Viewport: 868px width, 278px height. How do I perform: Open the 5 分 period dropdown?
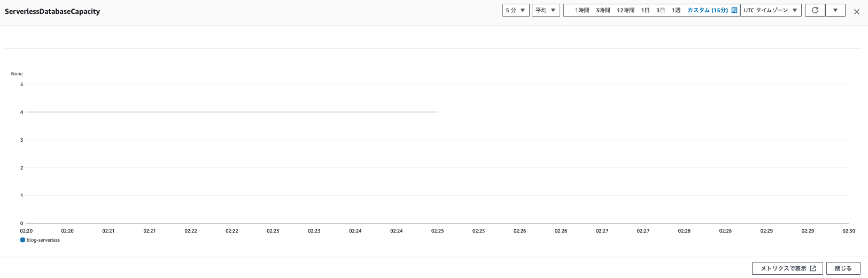coord(515,10)
